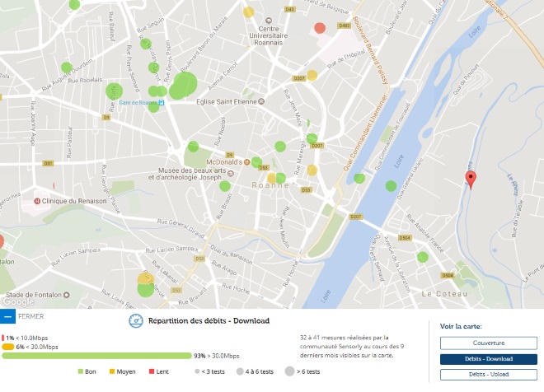
Task: Click the McDonald's restaurant icon
Action: (x=246, y=162)
